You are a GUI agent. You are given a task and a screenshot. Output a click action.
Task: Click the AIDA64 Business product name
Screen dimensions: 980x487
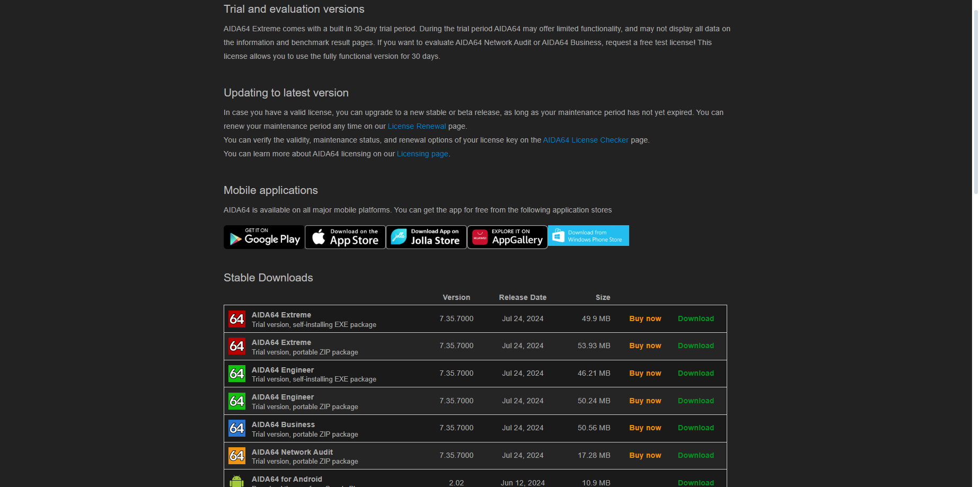point(283,424)
